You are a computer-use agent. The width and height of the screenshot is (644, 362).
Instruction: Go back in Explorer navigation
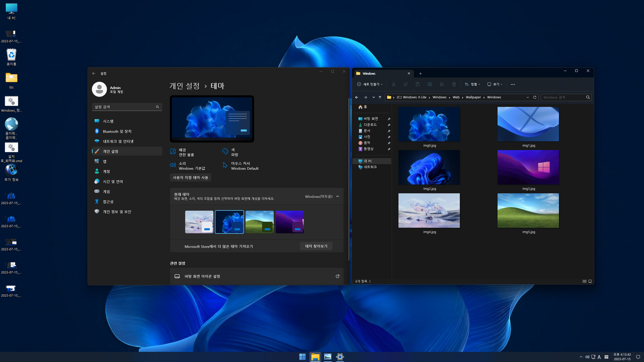pyautogui.click(x=357, y=97)
